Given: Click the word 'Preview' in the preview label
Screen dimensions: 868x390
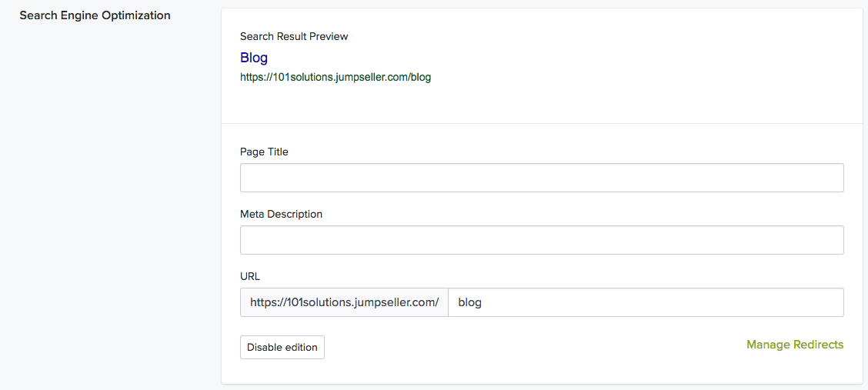Looking at the screenshot, I should (x=329, y=36).
